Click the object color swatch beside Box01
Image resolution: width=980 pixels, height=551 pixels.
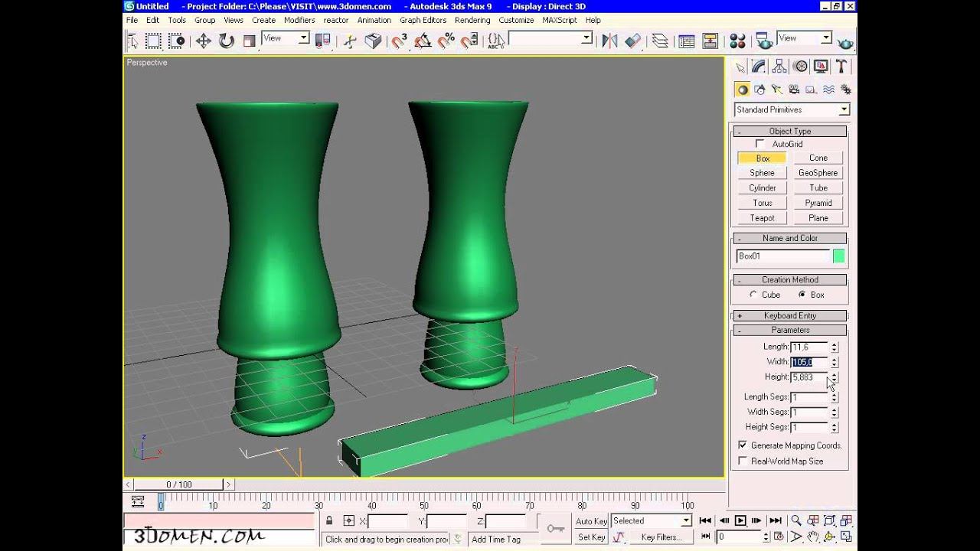839,256
